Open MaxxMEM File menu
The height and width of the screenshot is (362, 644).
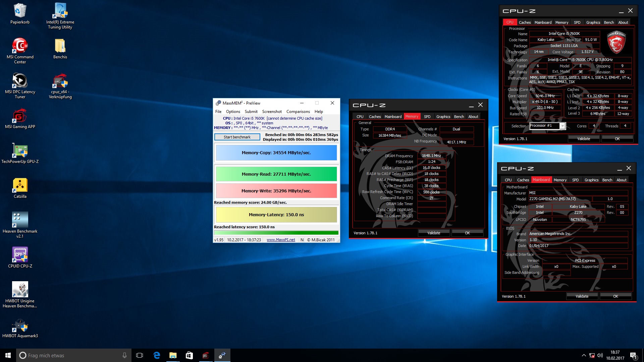coord(218,112)
